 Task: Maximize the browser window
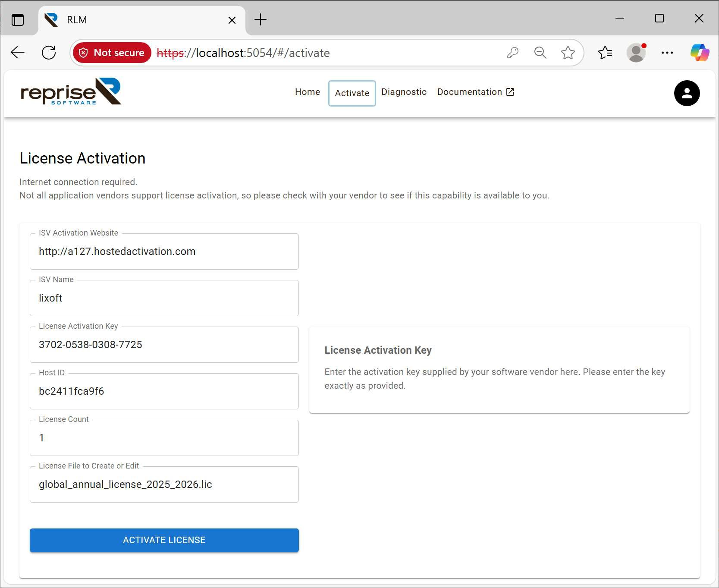(659, 19)
